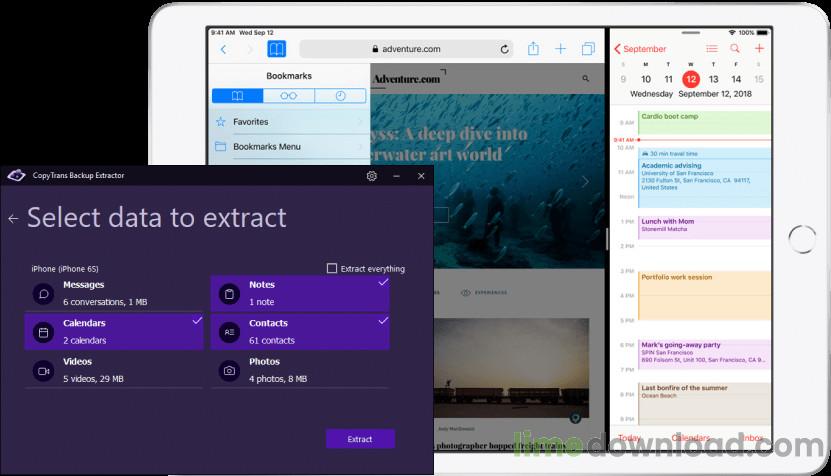
Task: Open CopyTrans Backup Extractor settings gear
Action: 372,176
